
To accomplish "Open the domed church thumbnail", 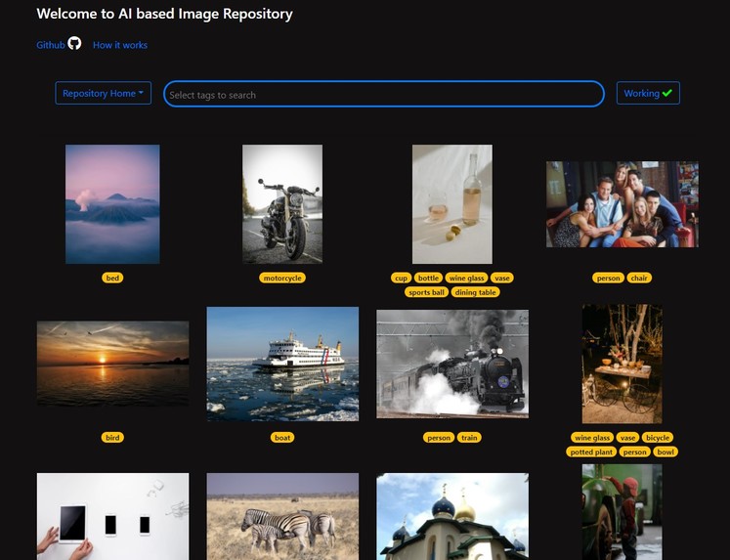I will 452,517.
